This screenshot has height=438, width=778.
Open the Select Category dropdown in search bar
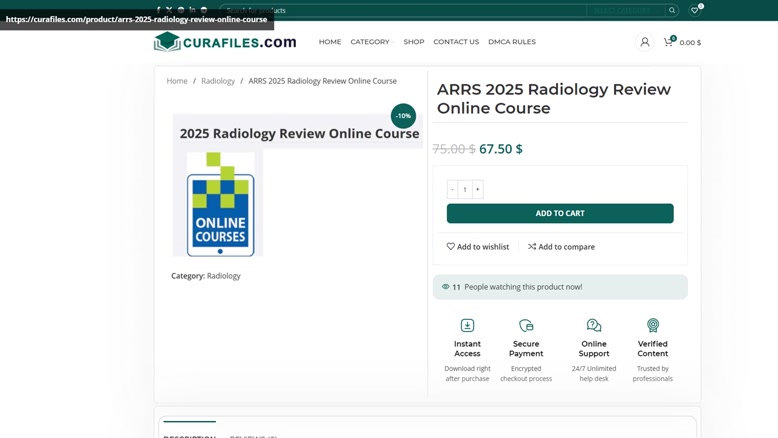coord(626,10)
